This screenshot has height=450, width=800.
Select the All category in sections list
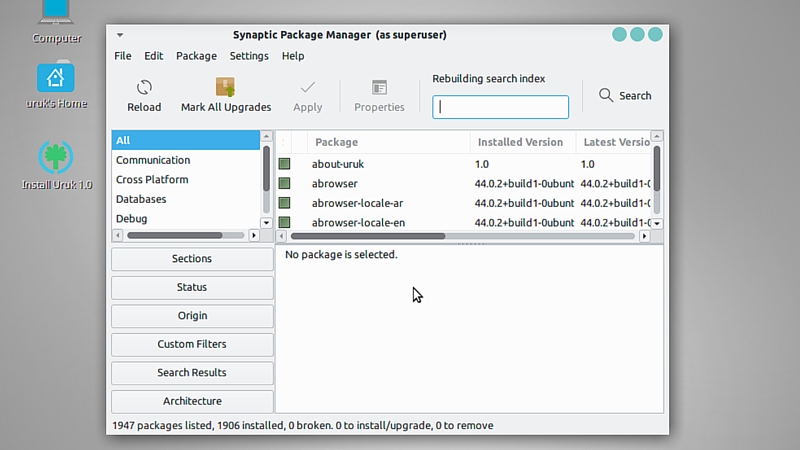tap(186, 140)
